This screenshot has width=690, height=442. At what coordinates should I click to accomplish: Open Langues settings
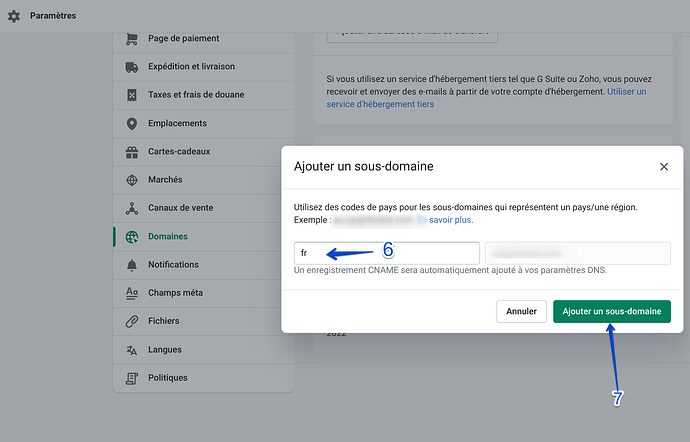coord(203,350)
